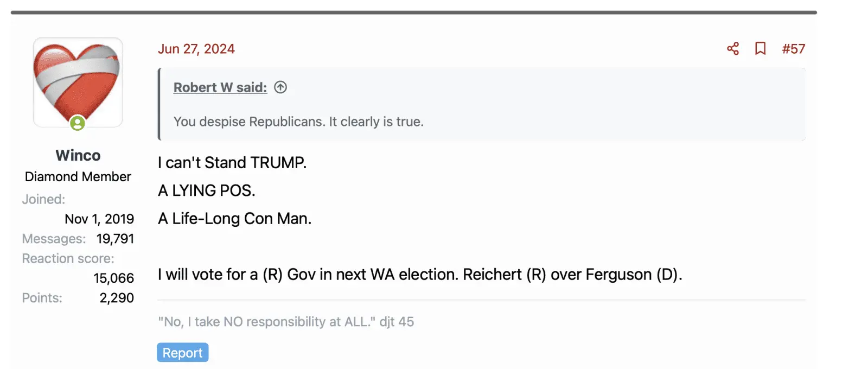Click the 15,066 reaction score value
This screenshot has height=369, width=868.
(x=113, y=278)
